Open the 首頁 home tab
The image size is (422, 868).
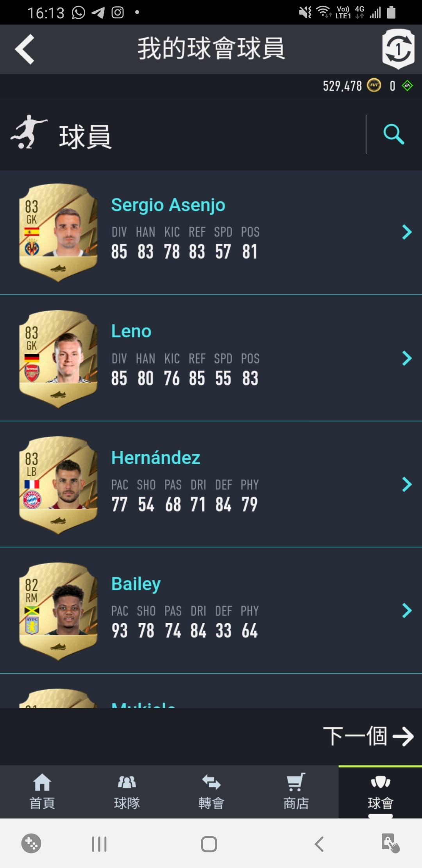[x=42, y=792]
